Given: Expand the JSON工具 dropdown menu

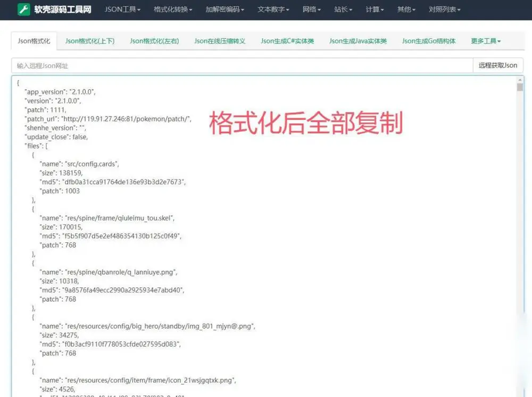Looking at the screenshot, I should click(x=122, y=10).
